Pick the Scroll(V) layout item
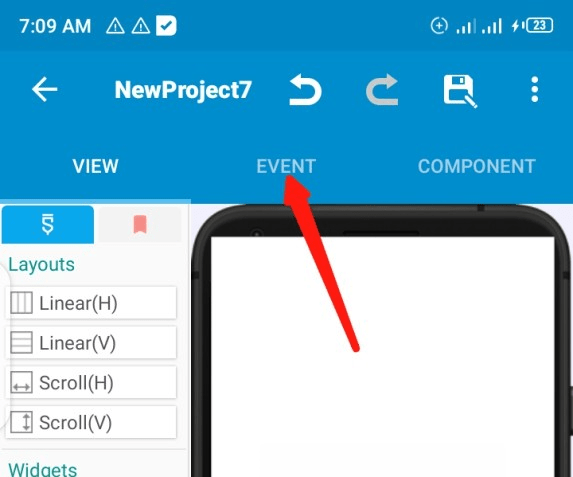This screenshot has width=573, height=477. pyautogui.click(x=91, y=422)
